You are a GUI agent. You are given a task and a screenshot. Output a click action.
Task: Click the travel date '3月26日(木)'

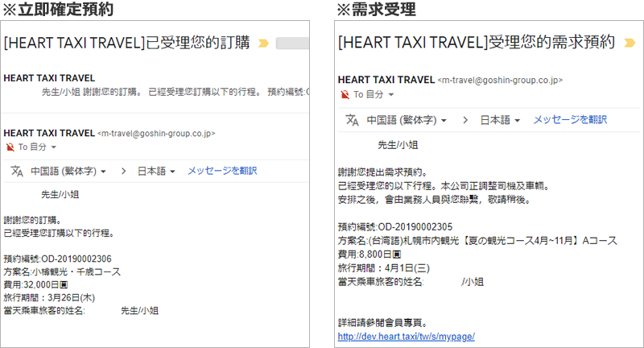click(x=71, y=297)
